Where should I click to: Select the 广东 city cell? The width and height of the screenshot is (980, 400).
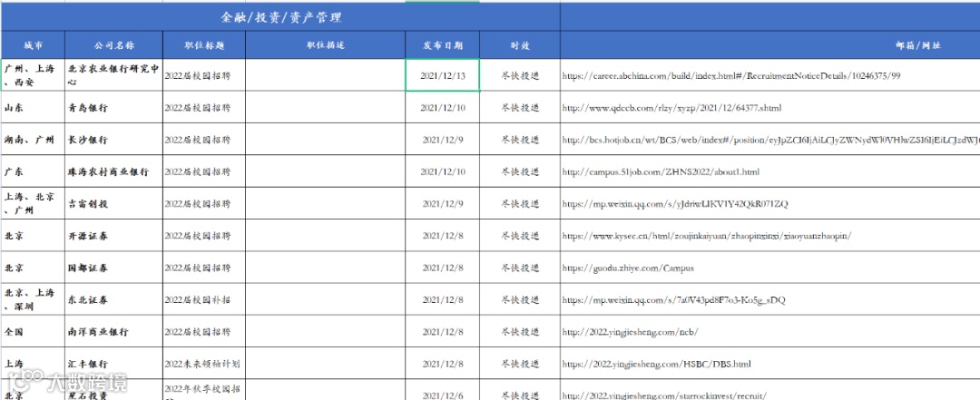click(34, 171)
